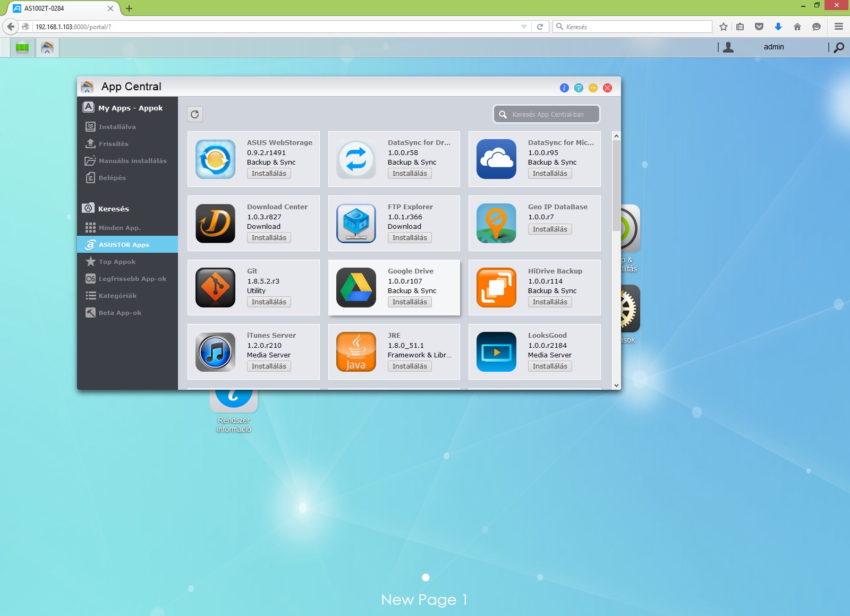Select Minden App. category
The image size is (850, 616).
click(127, 228)
